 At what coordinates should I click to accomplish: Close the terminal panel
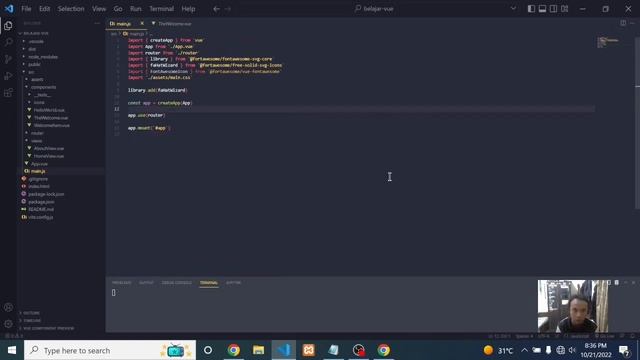[633, 282]
